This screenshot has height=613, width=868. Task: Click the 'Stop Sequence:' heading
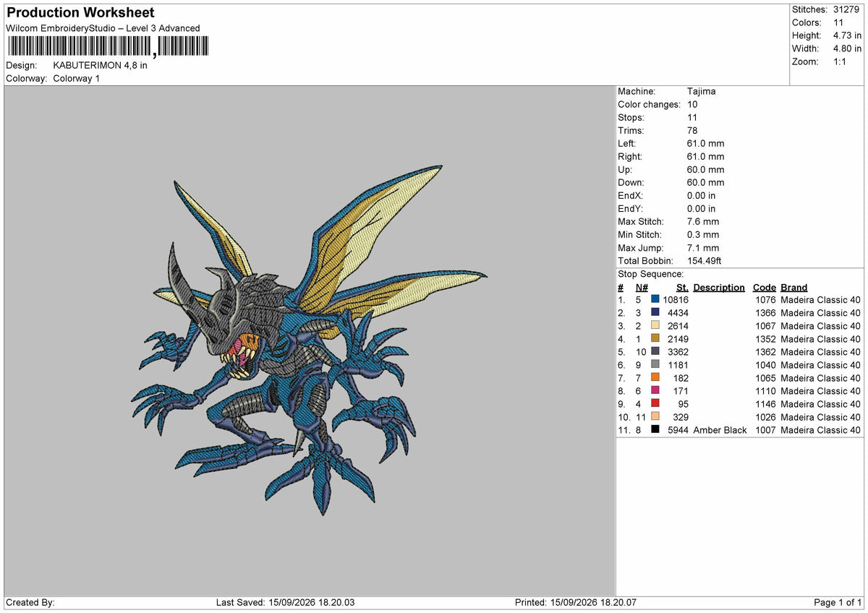pyautogui.click(x=650, y=274)
